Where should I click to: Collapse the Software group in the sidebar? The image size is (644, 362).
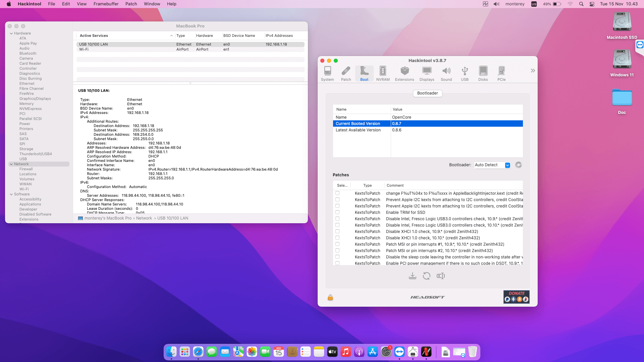[x=11, y=194]
